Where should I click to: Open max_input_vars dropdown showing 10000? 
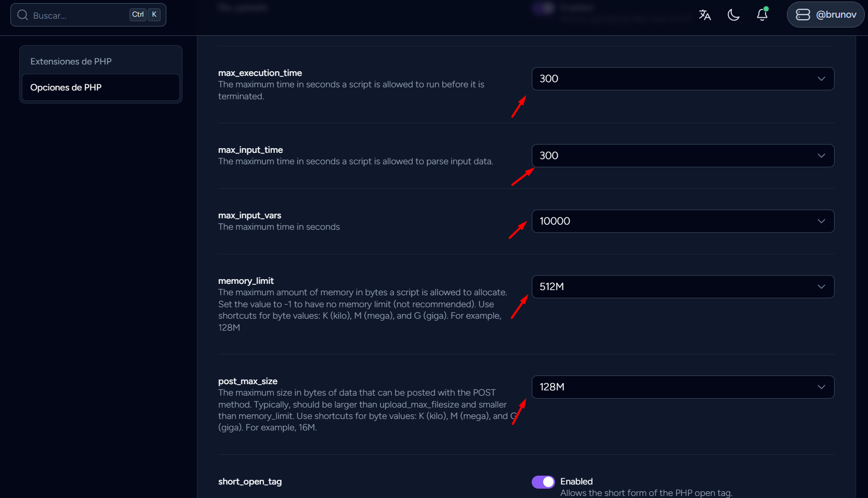(x=682, y=221)
